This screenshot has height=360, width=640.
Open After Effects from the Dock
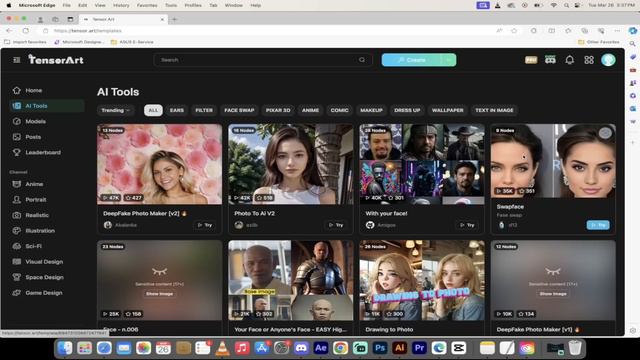click(x=321, y=348)
